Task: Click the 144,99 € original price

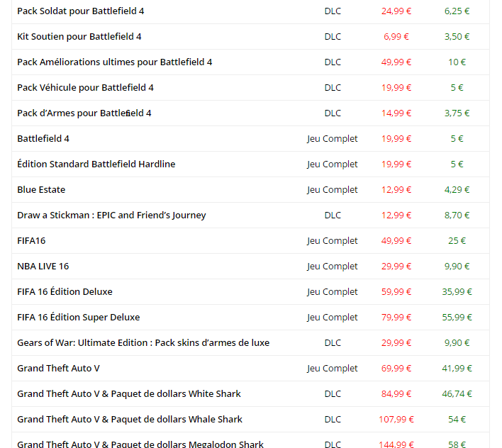Action: coord(396,444)
